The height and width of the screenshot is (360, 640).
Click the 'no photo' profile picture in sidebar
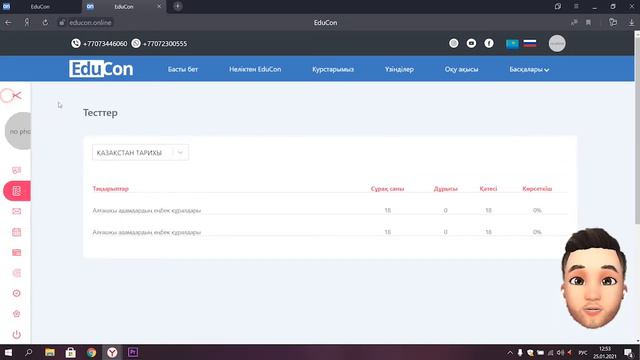(18, 131)
